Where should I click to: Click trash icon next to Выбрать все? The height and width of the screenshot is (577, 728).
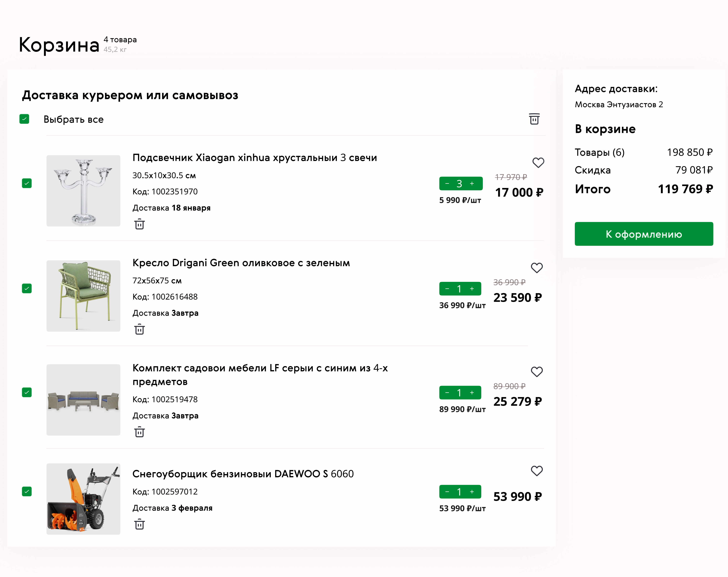(x=534, y=119)
